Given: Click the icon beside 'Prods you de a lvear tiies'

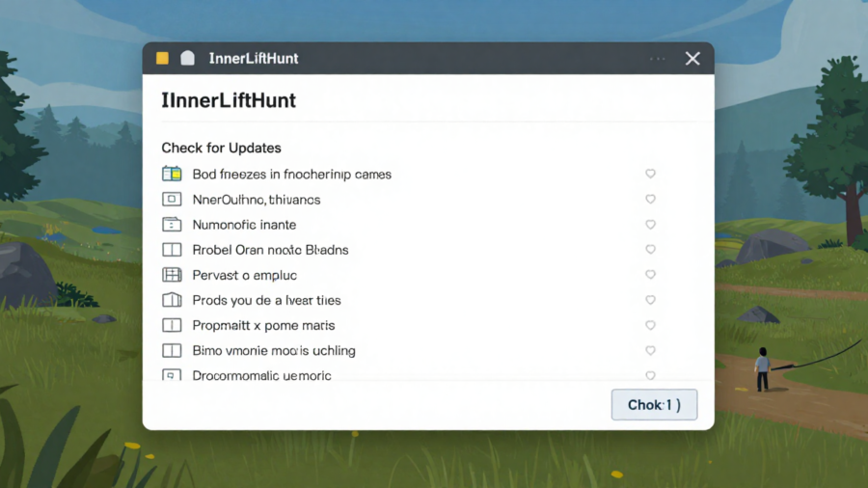Looking at the screenshot, I should (x=172, y=300).
